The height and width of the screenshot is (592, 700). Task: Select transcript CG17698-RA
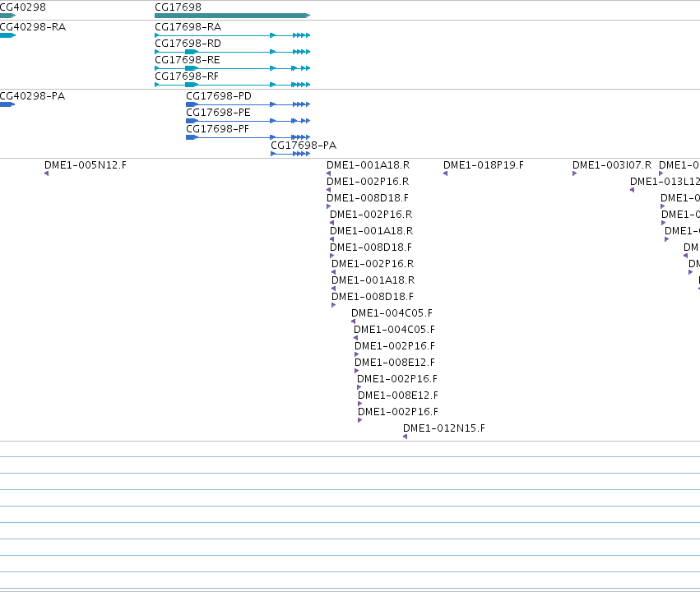188,27
